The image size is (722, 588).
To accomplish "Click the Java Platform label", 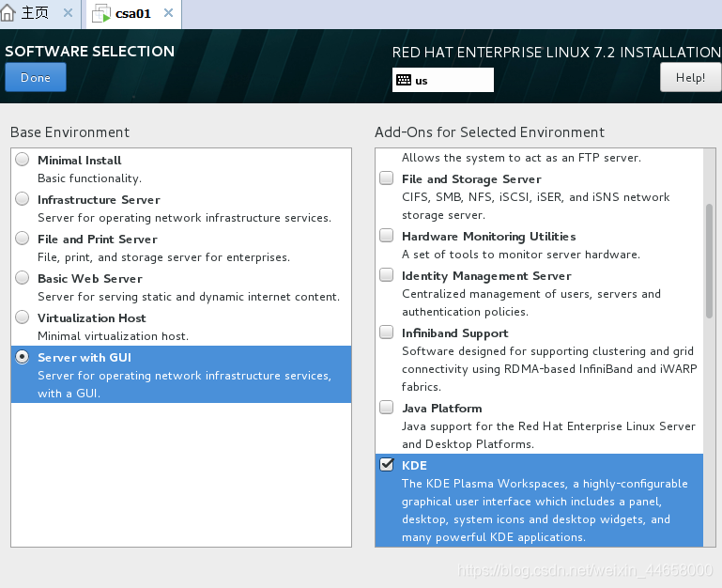I will click(441, 409).
